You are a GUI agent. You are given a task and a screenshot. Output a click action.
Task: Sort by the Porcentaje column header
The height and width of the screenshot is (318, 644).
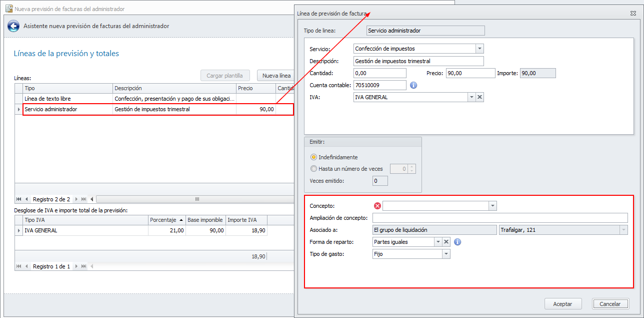tap(166, 220)
